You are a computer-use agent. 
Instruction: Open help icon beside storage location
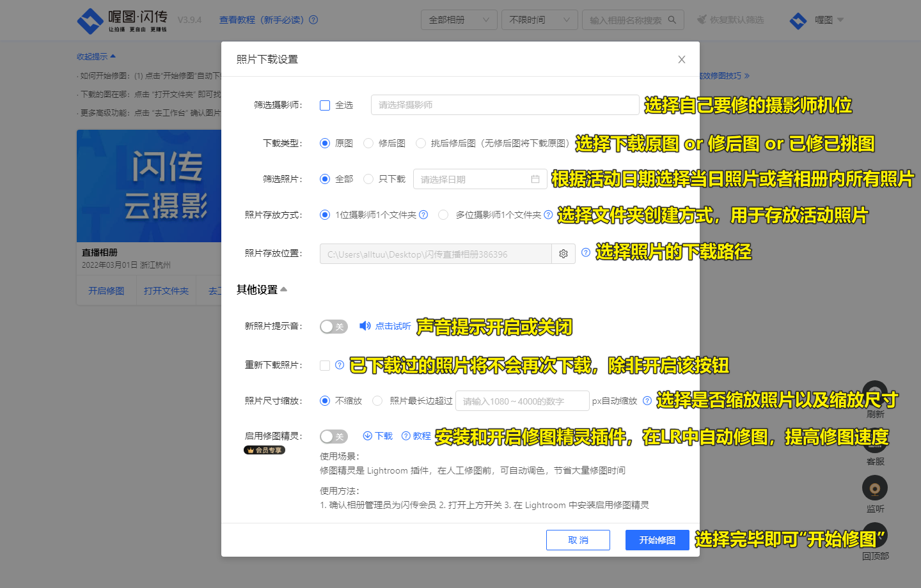coord(586,252)
